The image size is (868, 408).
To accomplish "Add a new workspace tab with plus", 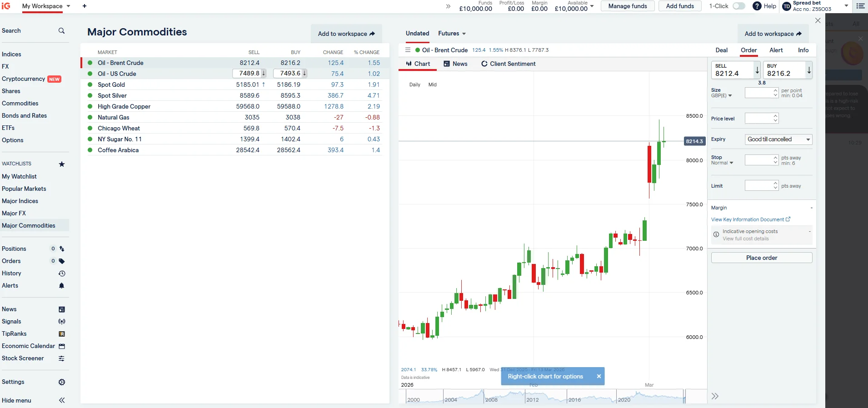I will 85,6.
